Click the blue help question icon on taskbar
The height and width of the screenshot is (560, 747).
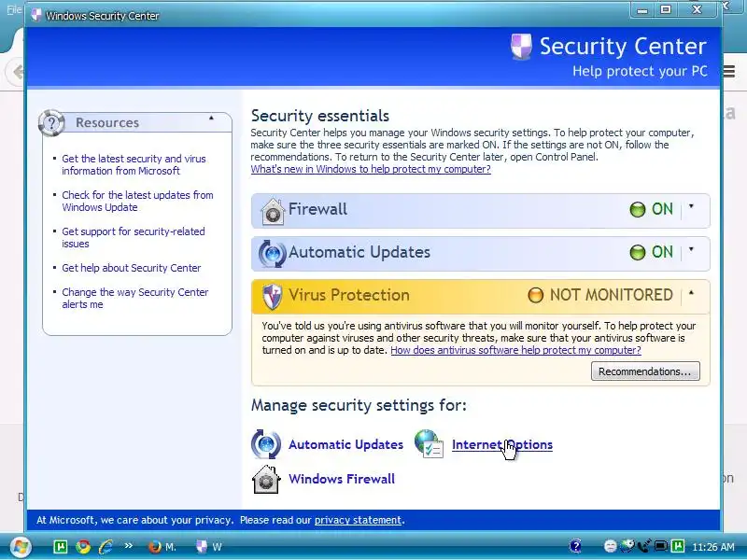(575, 546)
